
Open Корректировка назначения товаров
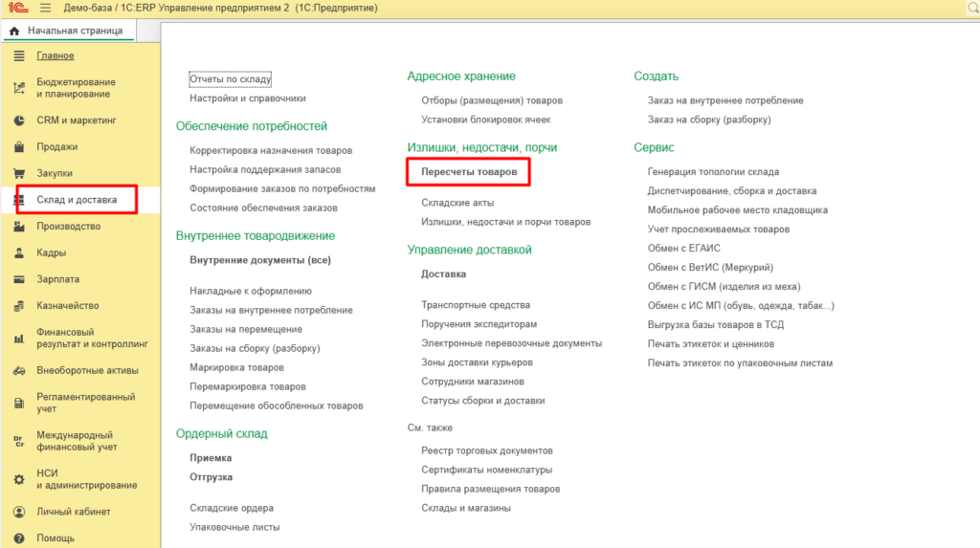(x=271, y=150)
